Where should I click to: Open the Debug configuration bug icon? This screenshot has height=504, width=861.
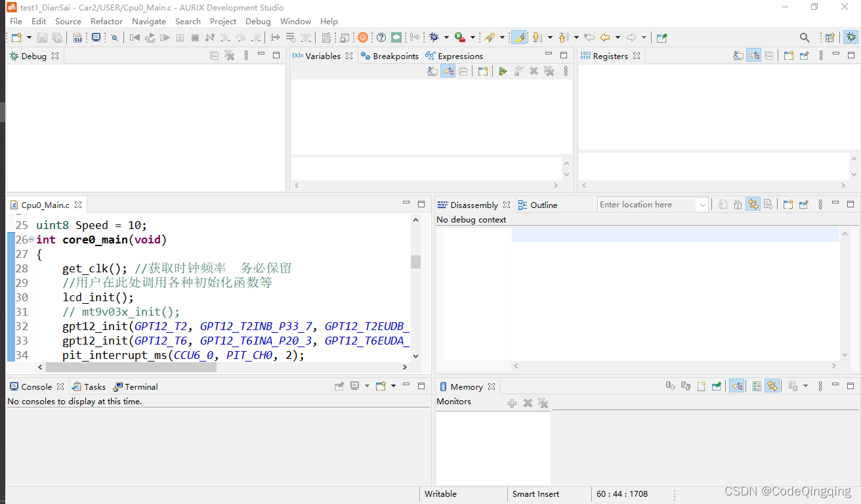pos(434,37)
